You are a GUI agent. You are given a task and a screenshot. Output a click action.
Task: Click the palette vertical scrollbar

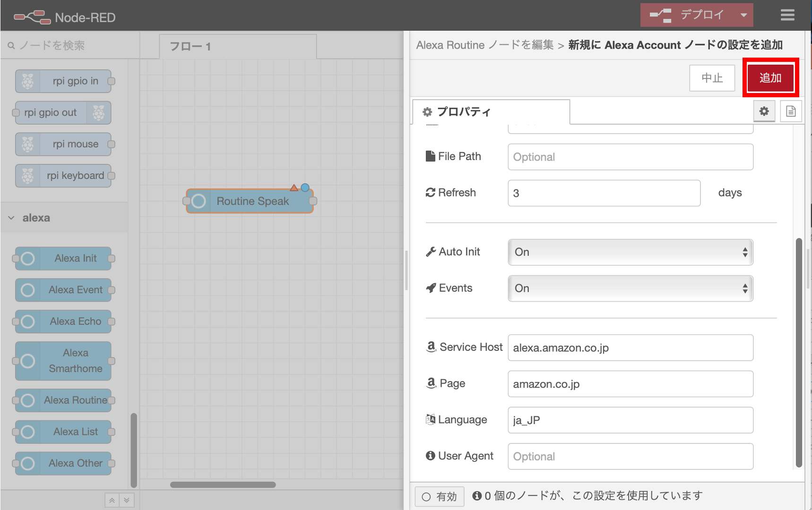click(134, 450)
